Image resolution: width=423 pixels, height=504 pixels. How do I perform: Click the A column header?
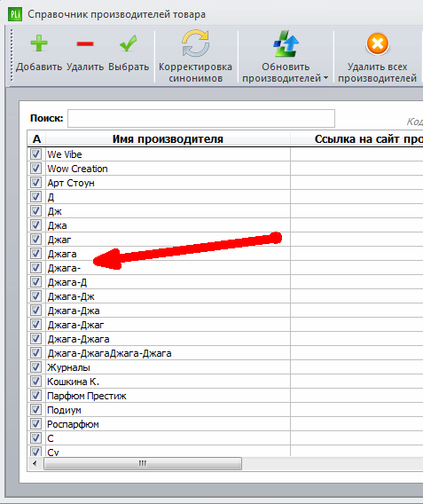(x=36, y=138)
